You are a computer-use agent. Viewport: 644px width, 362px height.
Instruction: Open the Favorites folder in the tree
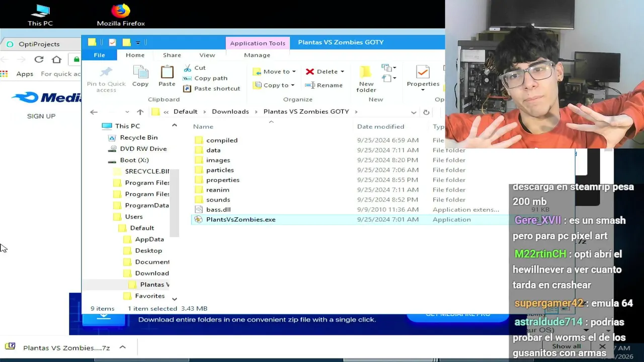click(145, 296)
